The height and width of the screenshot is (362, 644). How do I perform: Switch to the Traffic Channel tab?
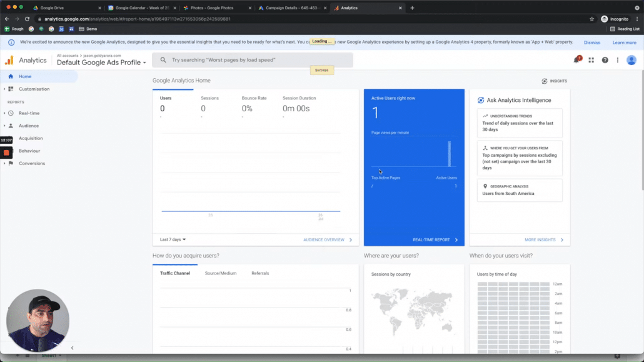coord(175,273)
